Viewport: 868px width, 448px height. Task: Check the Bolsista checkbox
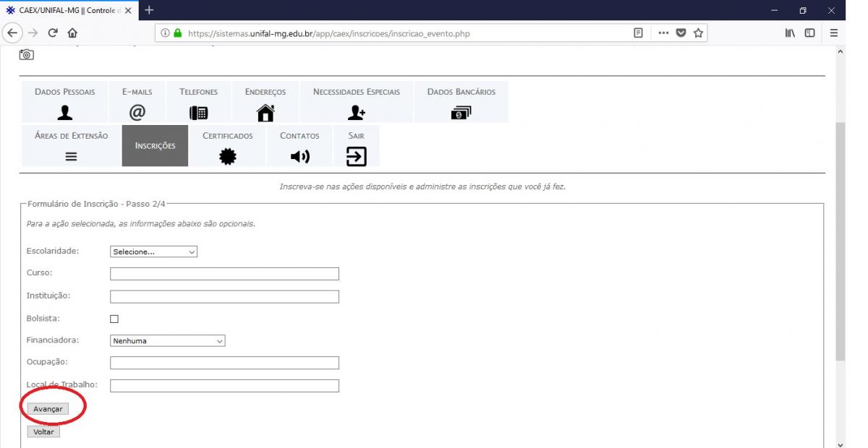[x=114, y=319]
